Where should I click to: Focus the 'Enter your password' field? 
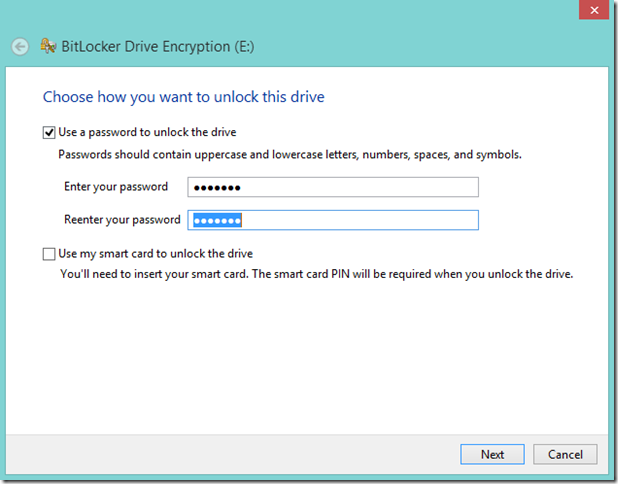333,187
